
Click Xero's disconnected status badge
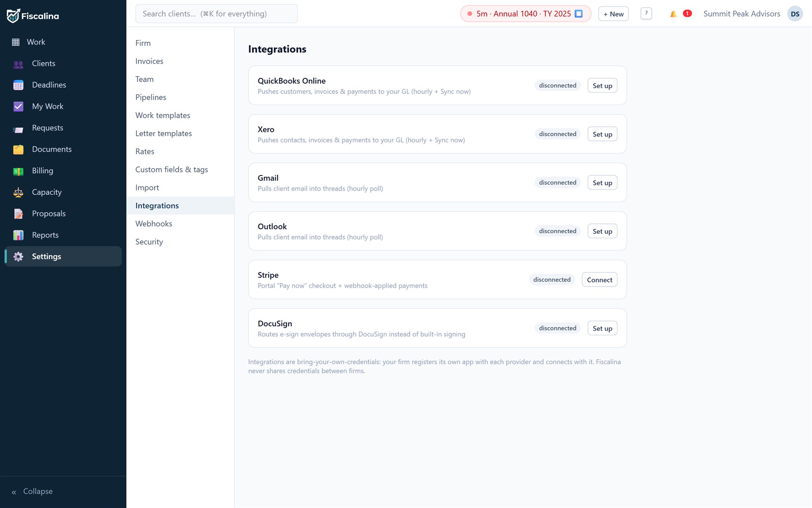557,134
